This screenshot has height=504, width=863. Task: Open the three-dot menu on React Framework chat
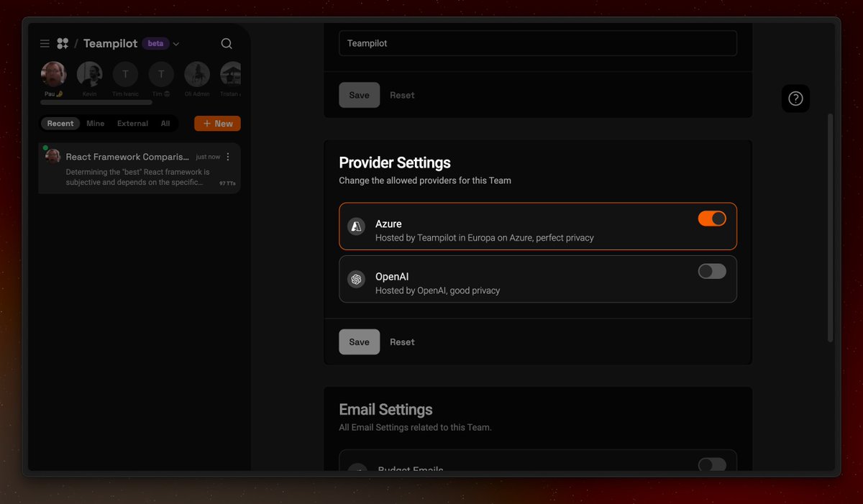pos(228,157)
